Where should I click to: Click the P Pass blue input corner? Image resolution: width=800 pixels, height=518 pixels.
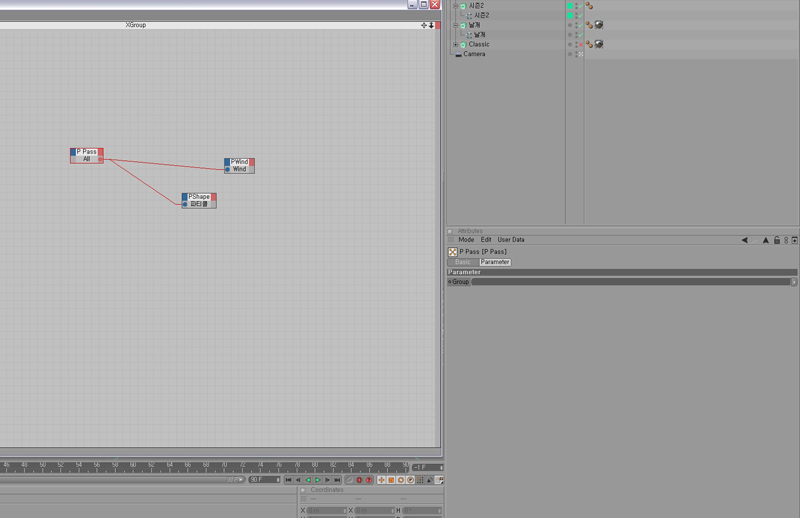click(73, 152)
